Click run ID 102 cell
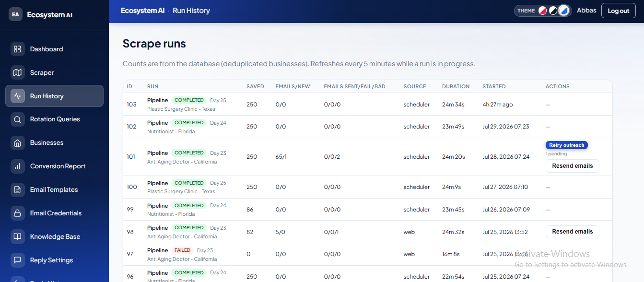 coord(131,127)
